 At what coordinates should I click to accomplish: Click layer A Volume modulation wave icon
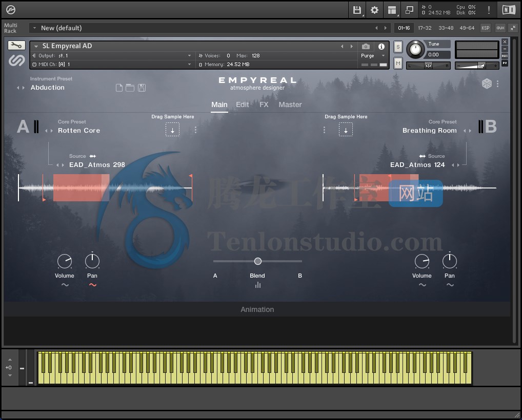[65, 285]
